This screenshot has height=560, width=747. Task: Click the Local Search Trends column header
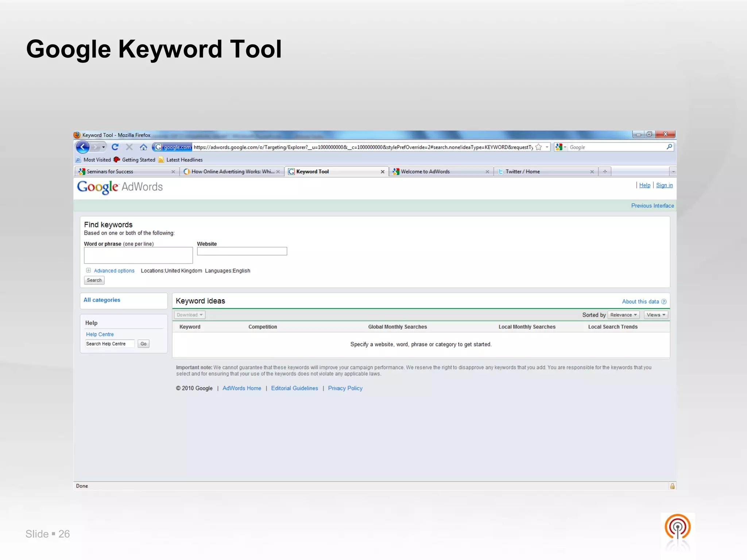click(x=613, y=327)
